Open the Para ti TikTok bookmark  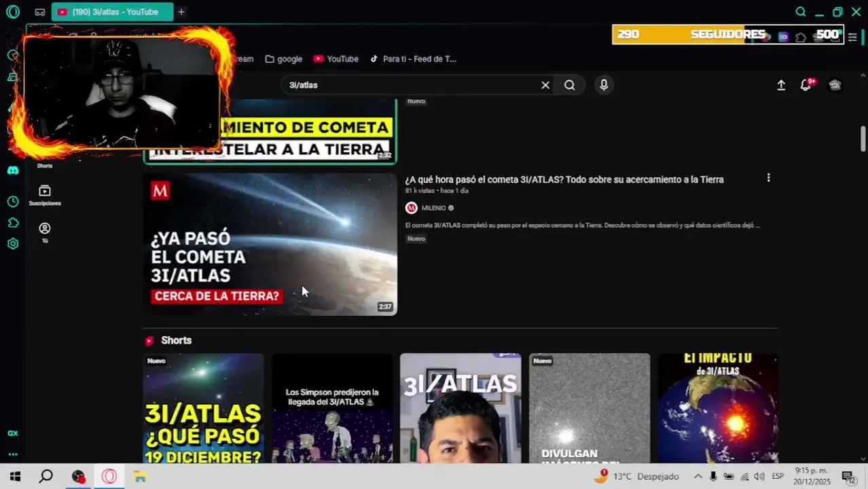coord(413,59)
